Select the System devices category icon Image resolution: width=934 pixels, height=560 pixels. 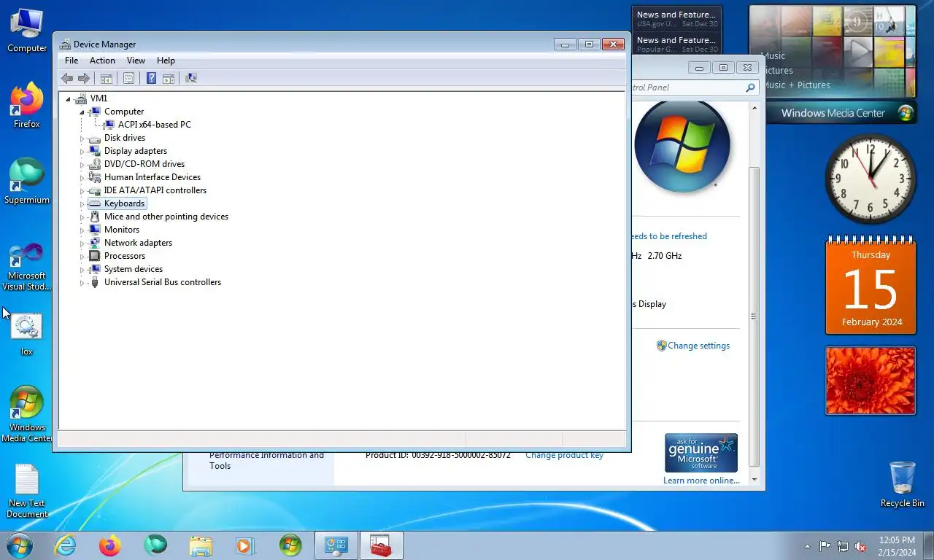pyautogui.click(x=94, y=269)
